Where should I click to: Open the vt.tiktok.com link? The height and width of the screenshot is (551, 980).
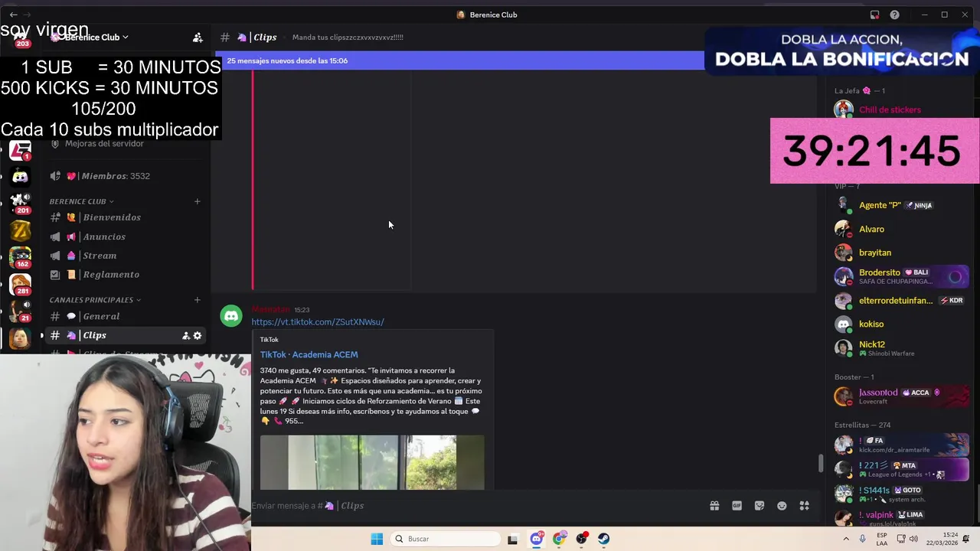click(318, 322)
